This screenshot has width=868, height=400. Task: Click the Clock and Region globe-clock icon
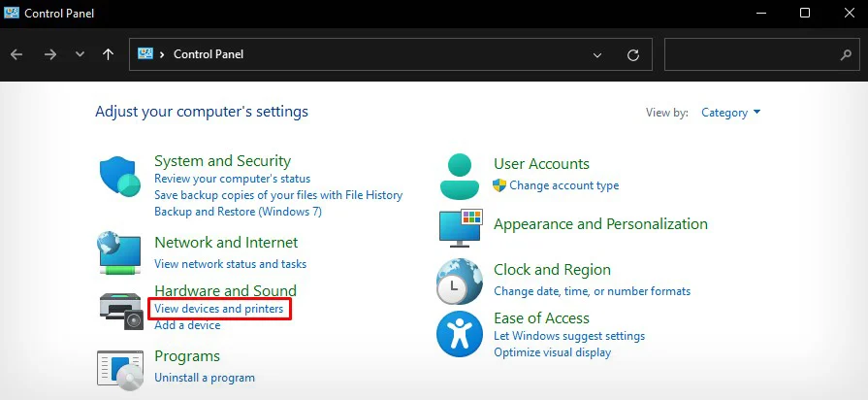(460, 282)
